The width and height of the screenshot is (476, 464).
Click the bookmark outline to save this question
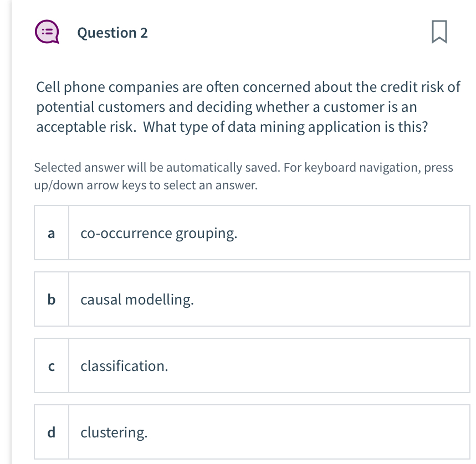tap(438, 32)
